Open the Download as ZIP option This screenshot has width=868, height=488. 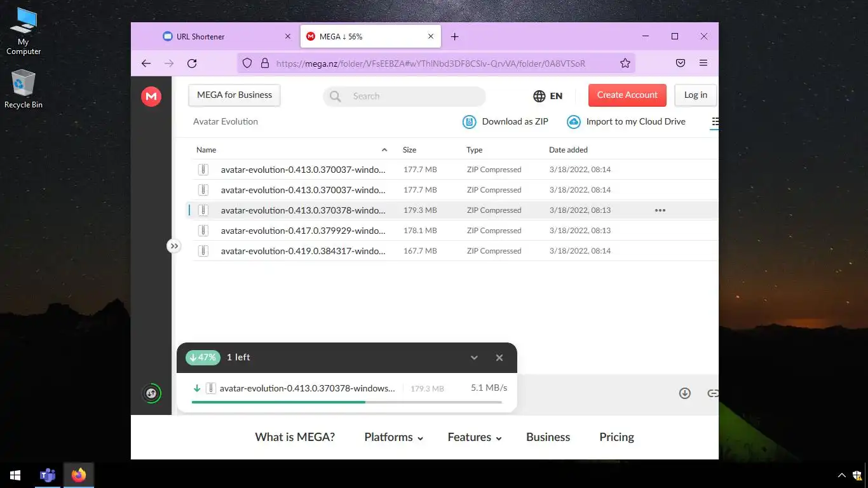(505, 121)
